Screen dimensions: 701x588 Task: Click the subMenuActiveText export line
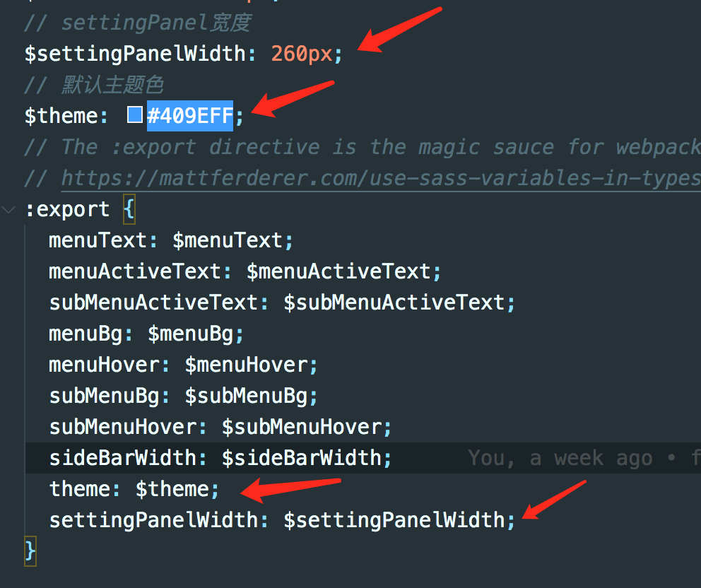coord(281,302)
